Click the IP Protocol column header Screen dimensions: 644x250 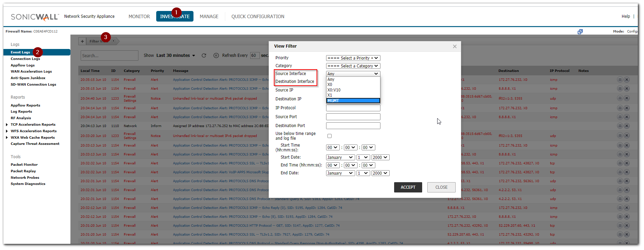click(x=560, y=71)
